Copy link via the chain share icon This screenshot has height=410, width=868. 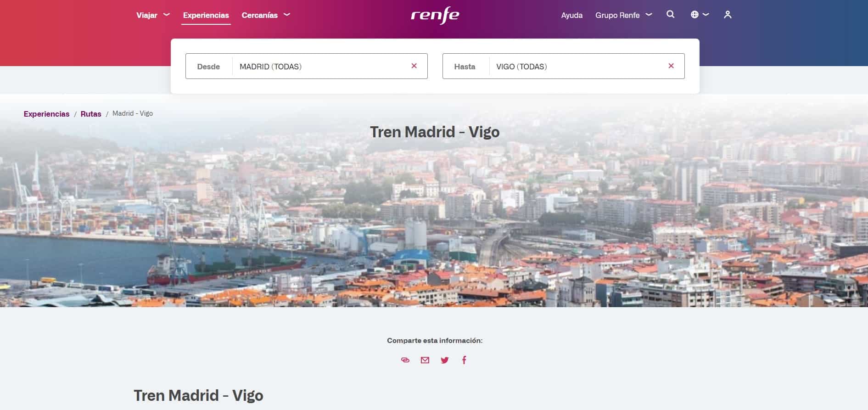[405, 360]
